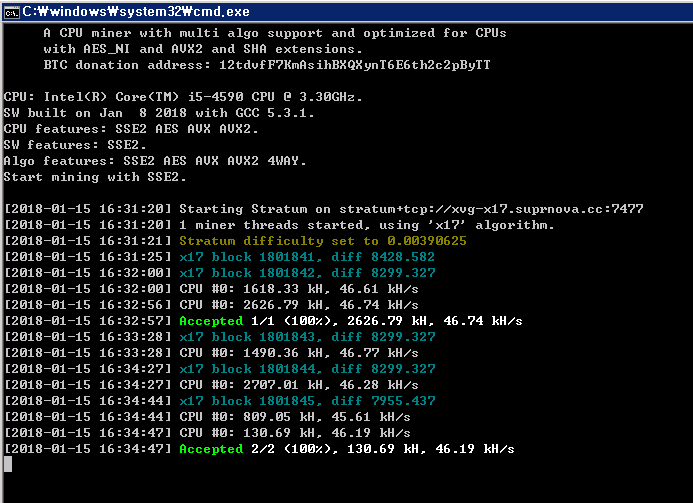
Task: Click the 'CPU #0: 2707.01 kH' line
Action: pyautogui.click(x=211, y=385)
